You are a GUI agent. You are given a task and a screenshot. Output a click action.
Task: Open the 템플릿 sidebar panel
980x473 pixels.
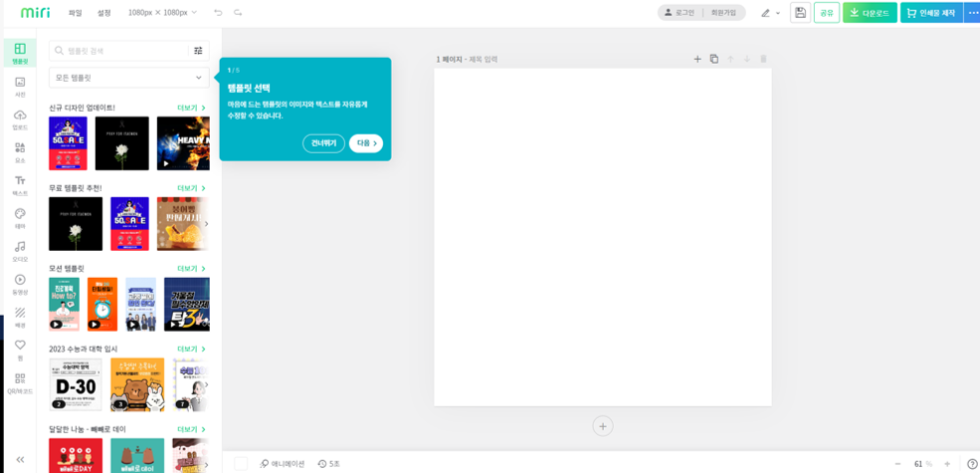click(x=20, y=53)
